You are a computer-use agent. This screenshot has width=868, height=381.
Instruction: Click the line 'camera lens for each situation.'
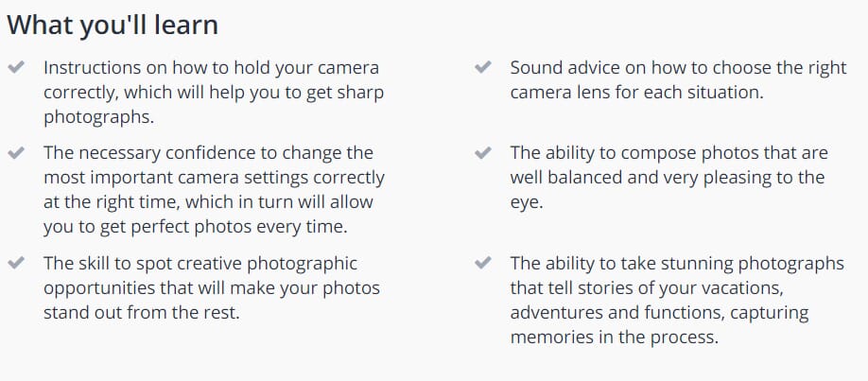click(x=636, y=92)
